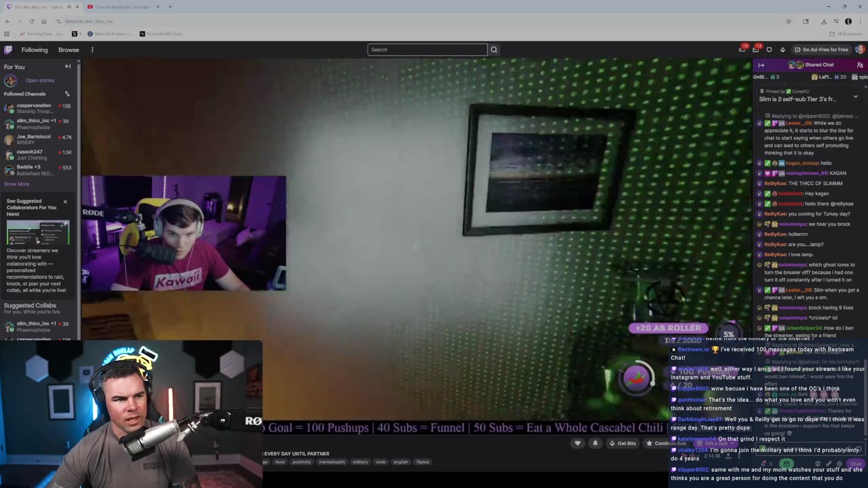Image resolution: width=868 pixels, height=488 pixels.
Task: Toggle the follow heart button
Action: 578,443
